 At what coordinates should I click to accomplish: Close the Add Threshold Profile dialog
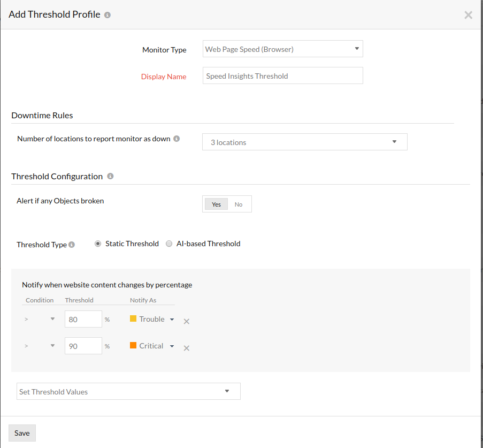[468, 15]
